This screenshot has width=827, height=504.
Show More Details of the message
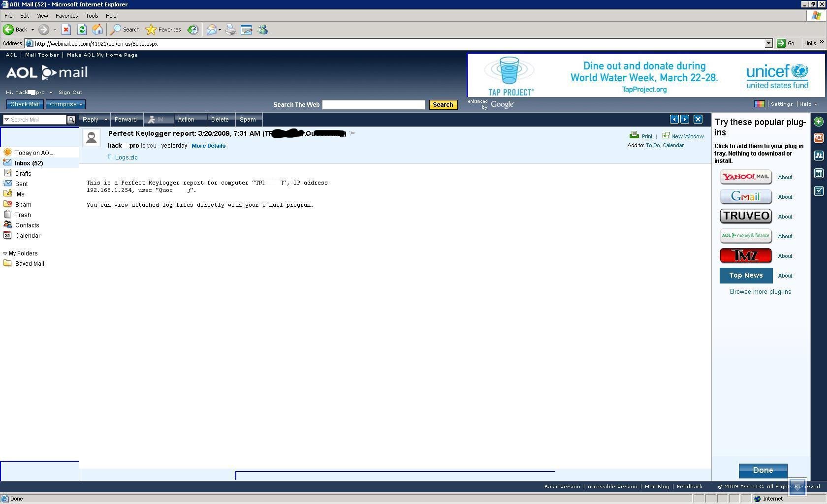tap(208, 146)
